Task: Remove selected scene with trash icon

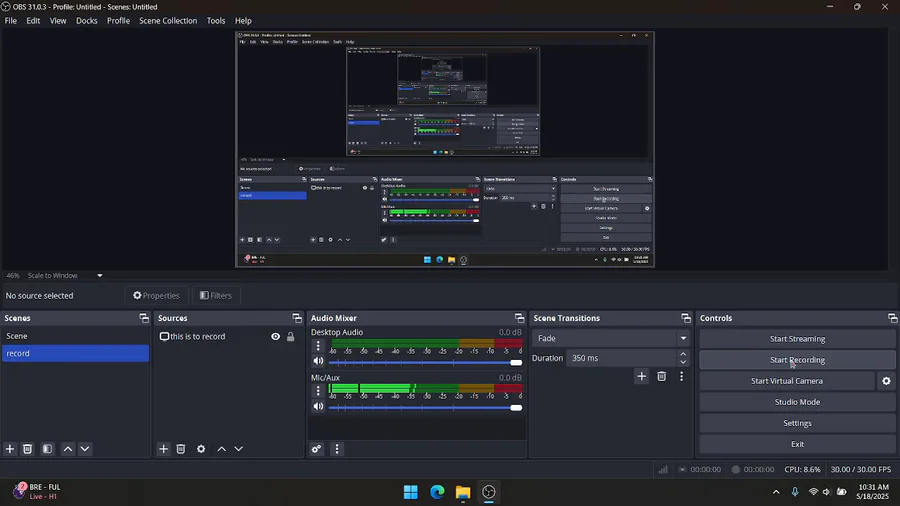Action: point(28,449)
